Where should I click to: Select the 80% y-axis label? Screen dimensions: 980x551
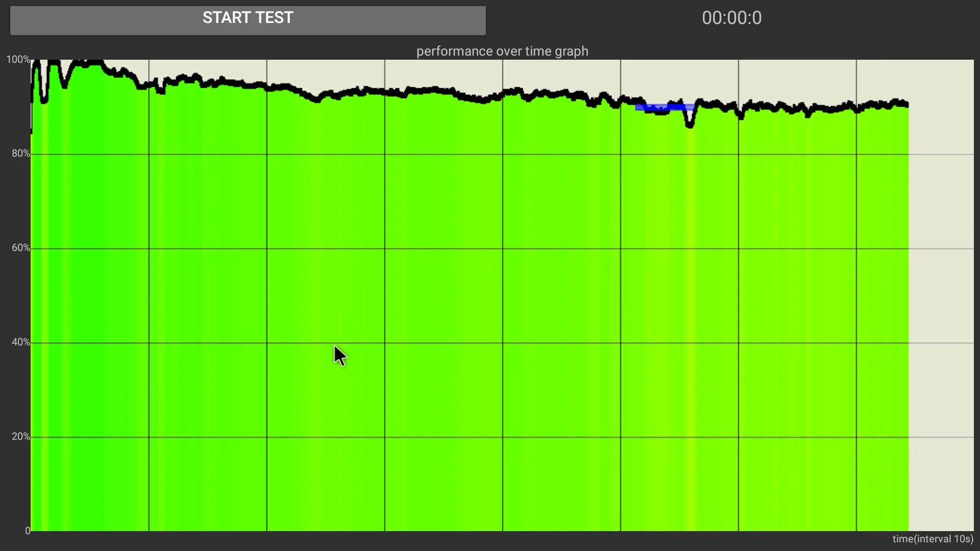[x=21, y=154]
